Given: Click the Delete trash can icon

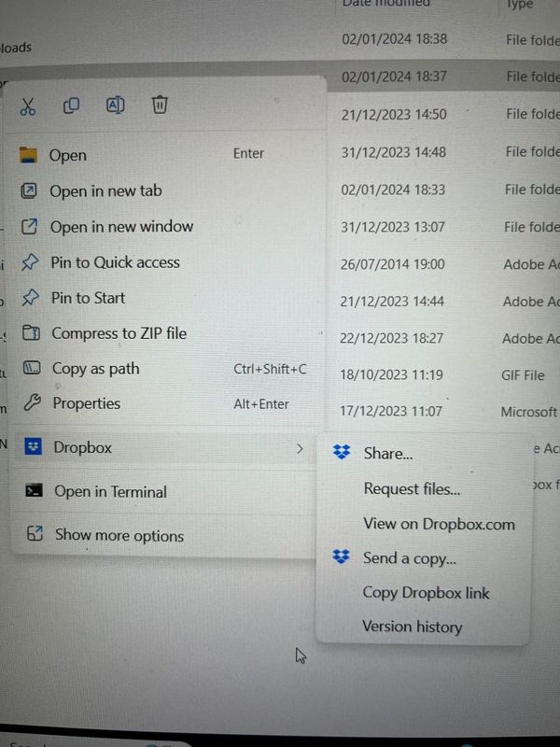Looking at the screenshot, I should 160,105.
